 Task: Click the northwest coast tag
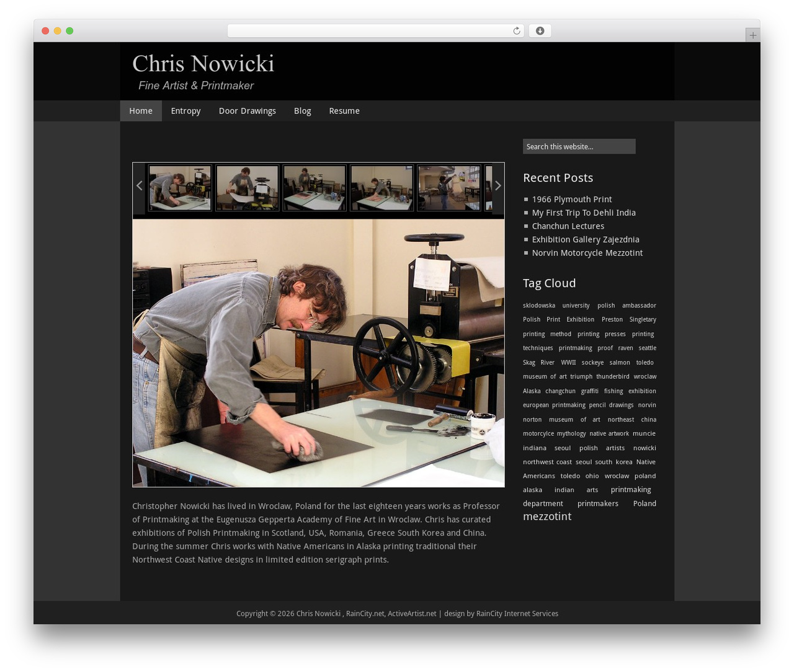click(547, 462)
